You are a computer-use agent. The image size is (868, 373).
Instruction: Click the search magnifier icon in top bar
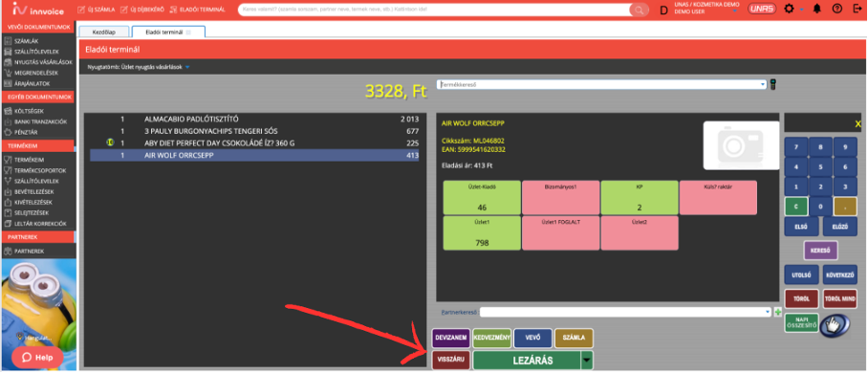(640, 10)
